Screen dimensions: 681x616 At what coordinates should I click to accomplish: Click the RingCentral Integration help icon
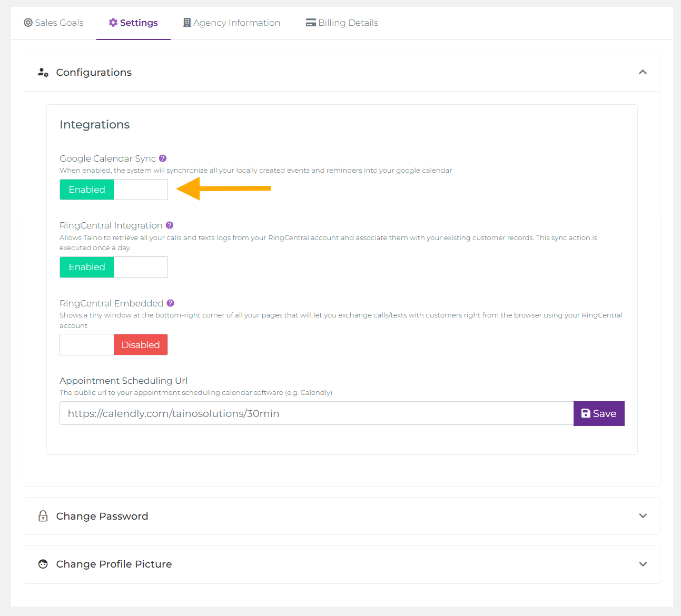click(x=169, y=225)
